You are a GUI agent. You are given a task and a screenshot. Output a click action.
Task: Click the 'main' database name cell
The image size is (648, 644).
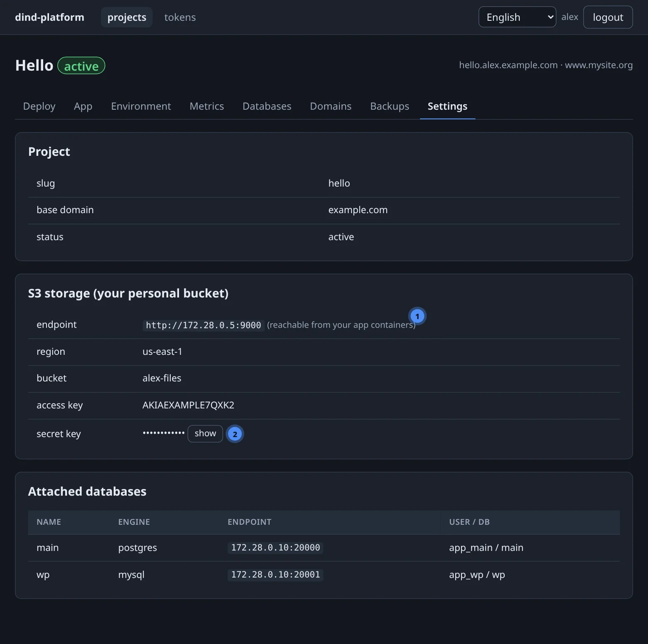(47, 548)
